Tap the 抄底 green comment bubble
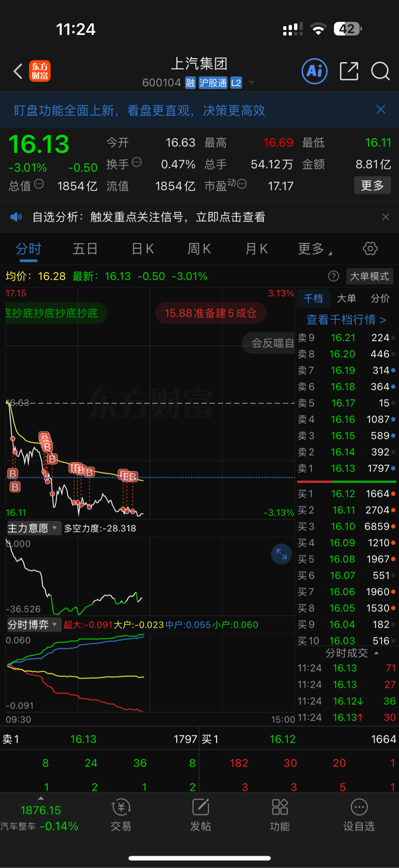Screen dimensions: 399x868 click(56, 313)
